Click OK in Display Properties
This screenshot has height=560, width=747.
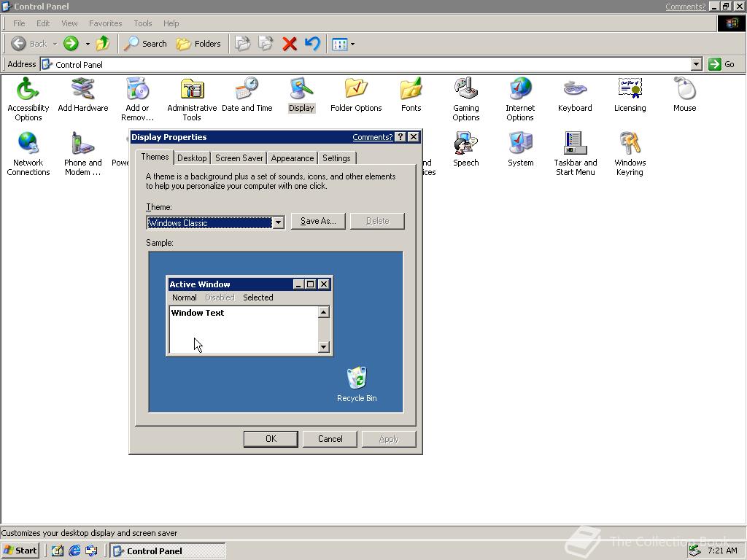point(271,439)
